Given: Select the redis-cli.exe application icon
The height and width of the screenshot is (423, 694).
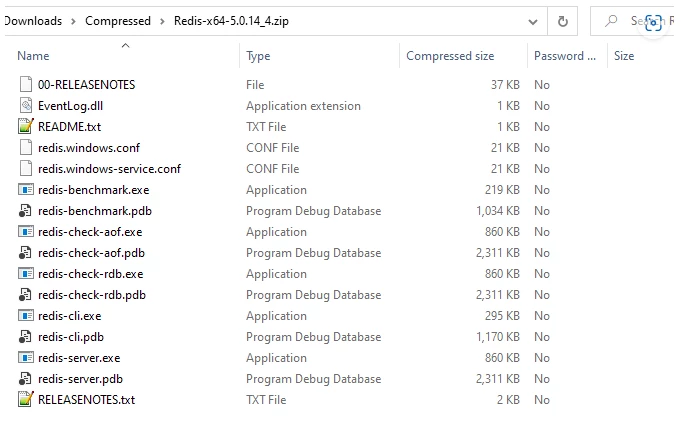Looking at the screenshot, I should pyautogui.click(x=26, y=315).
